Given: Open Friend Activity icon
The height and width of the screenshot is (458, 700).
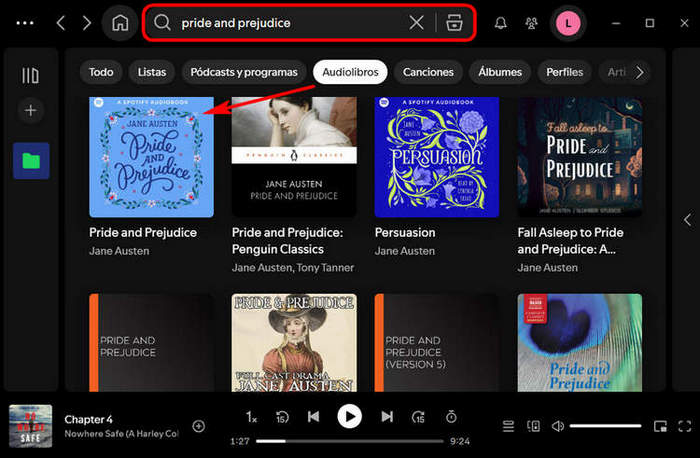Looking at the screenshot, I should click(x=531, y=23).
